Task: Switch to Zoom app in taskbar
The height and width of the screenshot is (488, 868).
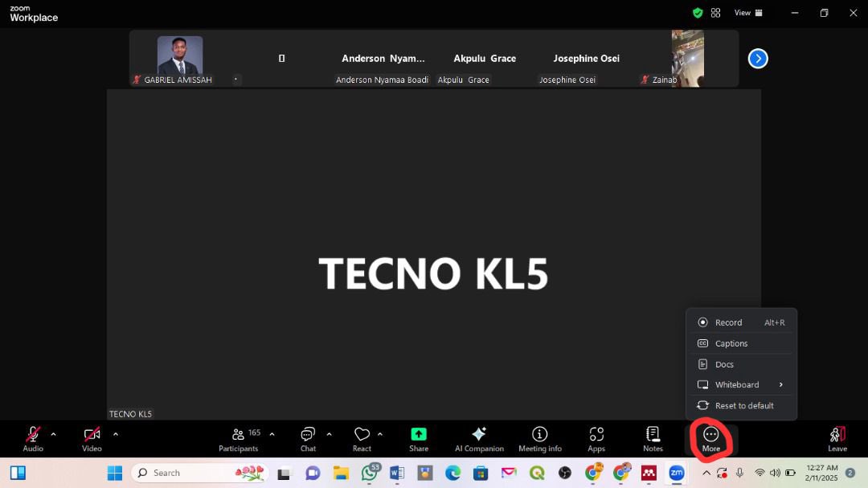Action: pyautogui.click(x=677, y=473)
